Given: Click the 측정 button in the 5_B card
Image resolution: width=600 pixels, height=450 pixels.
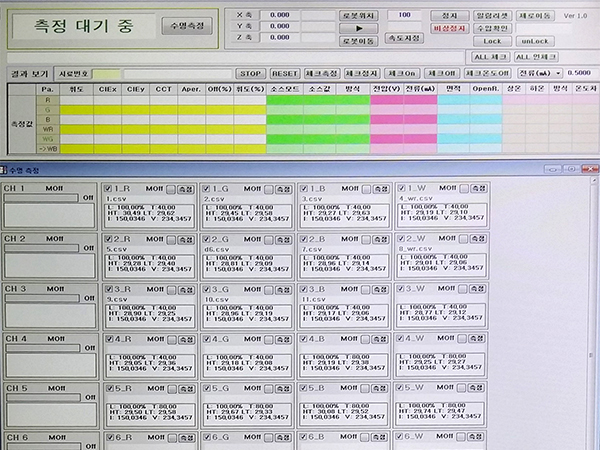Looking at the screenshot, I should [x=379, y=388].
